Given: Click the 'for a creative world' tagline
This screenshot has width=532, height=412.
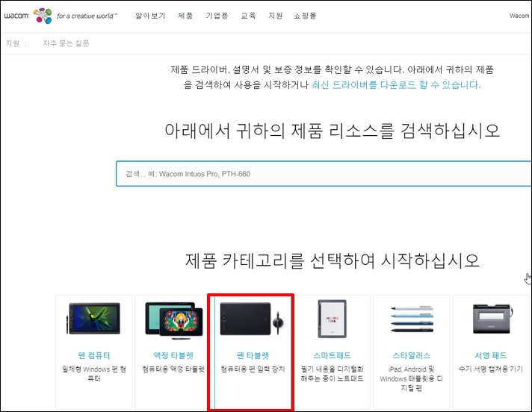Looking at the screenshot, I should point(87,16).
